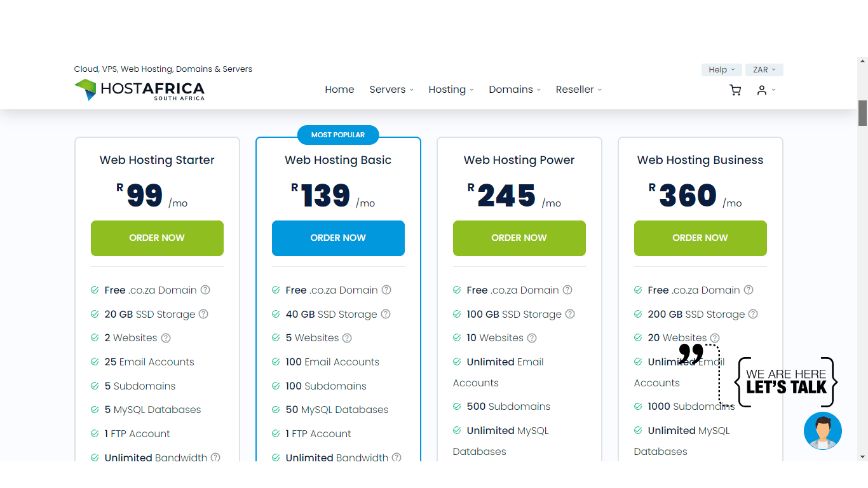Click the page vertical scrollbar thumb
Viewport: 868px width, 488px height.
tap(862, 113)
